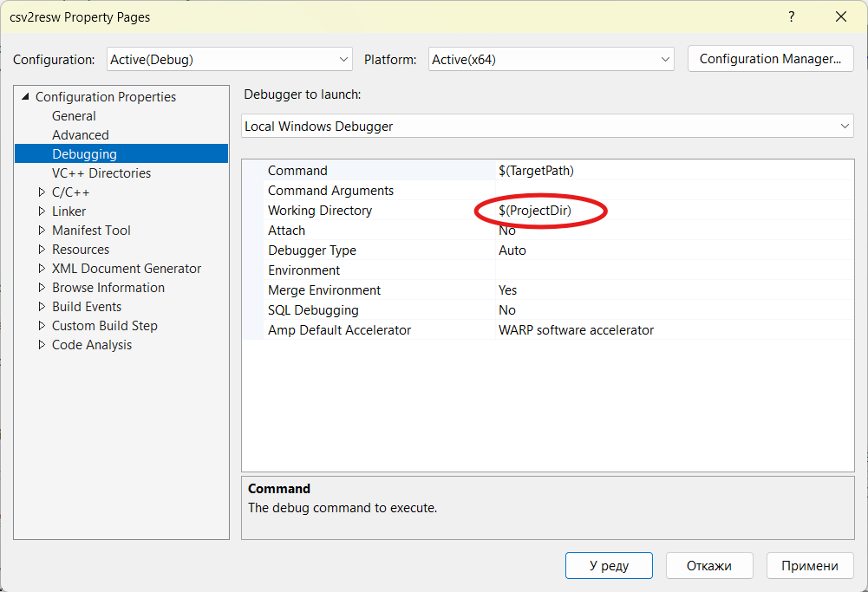This screenshot has width=868, height=592.
Task: Open the Debugger to launch dropdown
Action: click(x=548, y=127)
